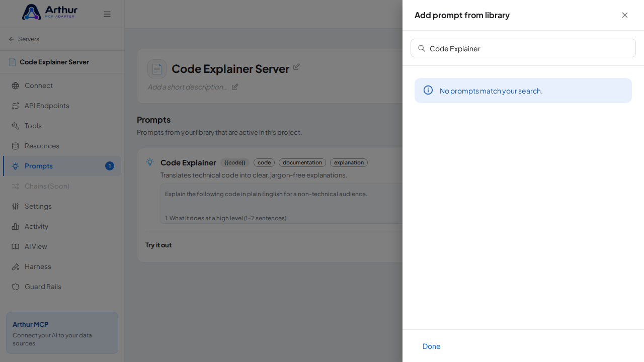The height and width of the screenshot is (362, 644).
Task: Click the Guard Rails shield icon
Action: (x=16, y=287)
